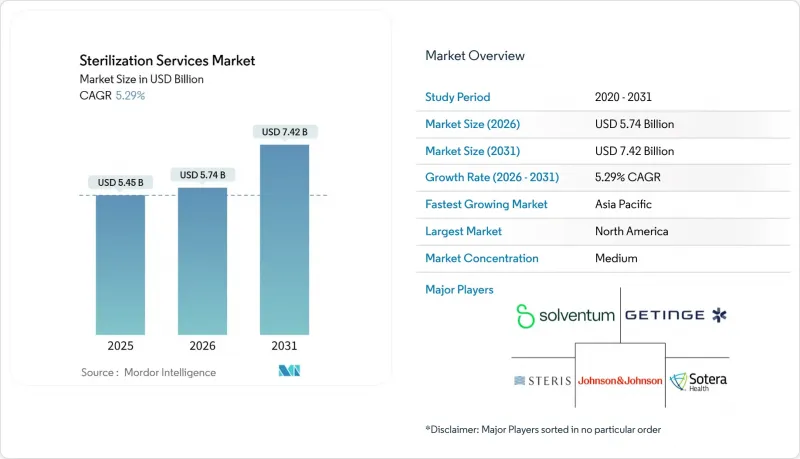Image resolution: width=800 pixels, height=459 pixels.
Task: Click the USD 7.42 B bar label
Action: [284, 132]
